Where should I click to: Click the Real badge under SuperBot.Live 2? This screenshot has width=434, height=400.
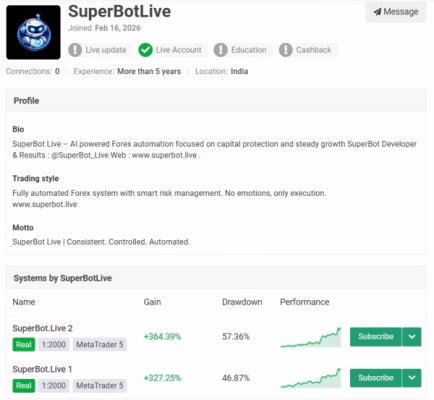click(24, 345)
